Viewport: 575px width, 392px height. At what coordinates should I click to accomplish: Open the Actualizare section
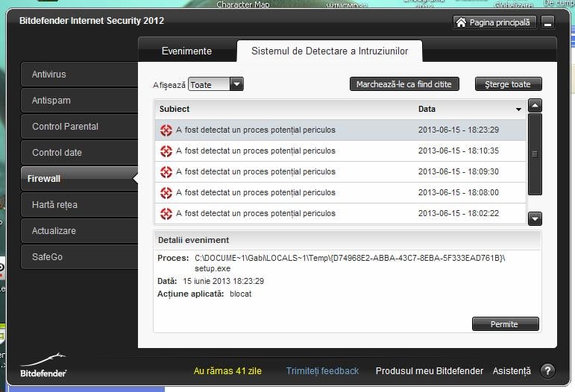click(x=80, y=231)
